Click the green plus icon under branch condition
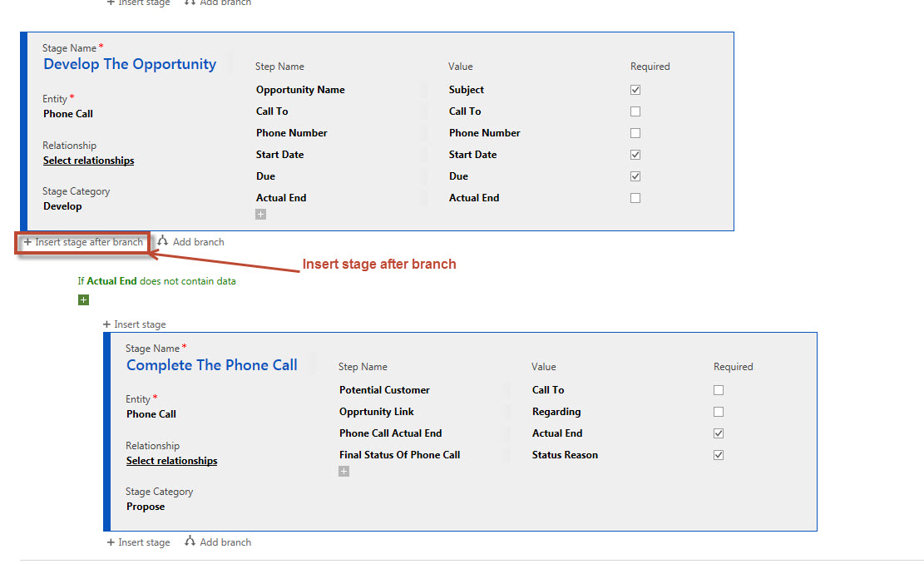Viewport: 924px width, 564px height. pos(83,299)
